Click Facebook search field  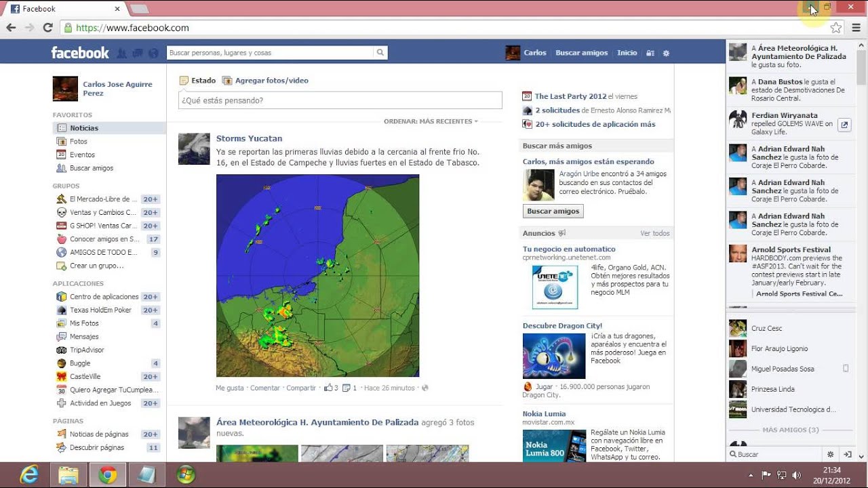(x=270, y=52)
